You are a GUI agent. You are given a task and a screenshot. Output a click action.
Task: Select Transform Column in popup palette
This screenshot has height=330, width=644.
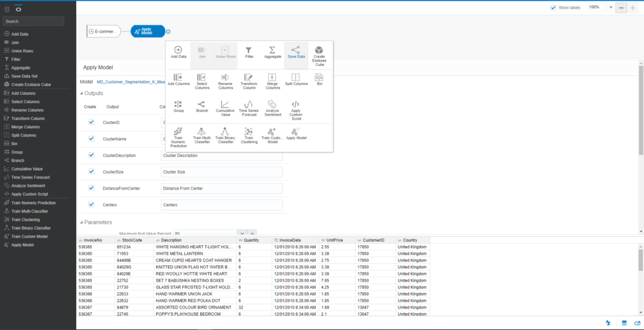point(249,81)
